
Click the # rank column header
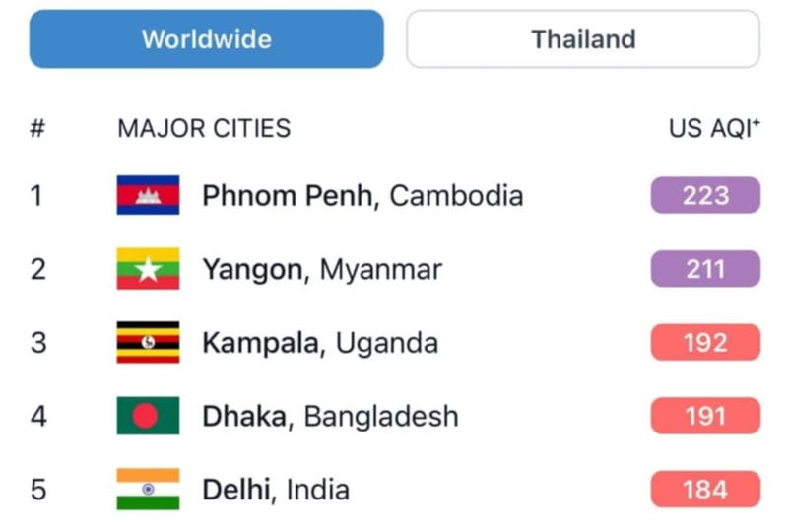click(37, 128)
